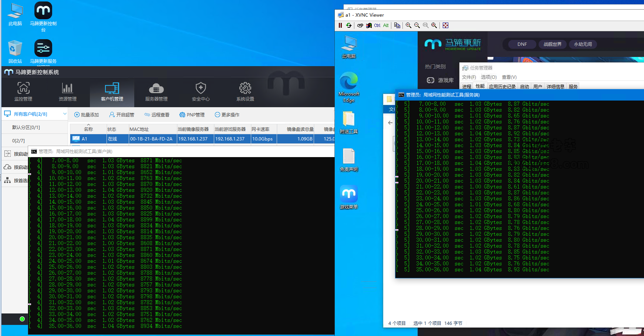
Task: Open PNP管理
Action: click(x=192, y=115)
